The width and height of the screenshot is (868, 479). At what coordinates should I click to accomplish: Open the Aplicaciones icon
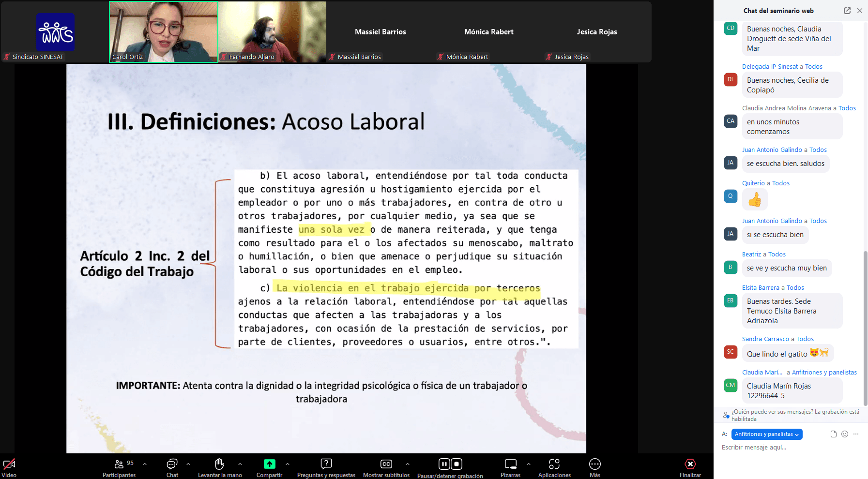[x=554, y=464]
